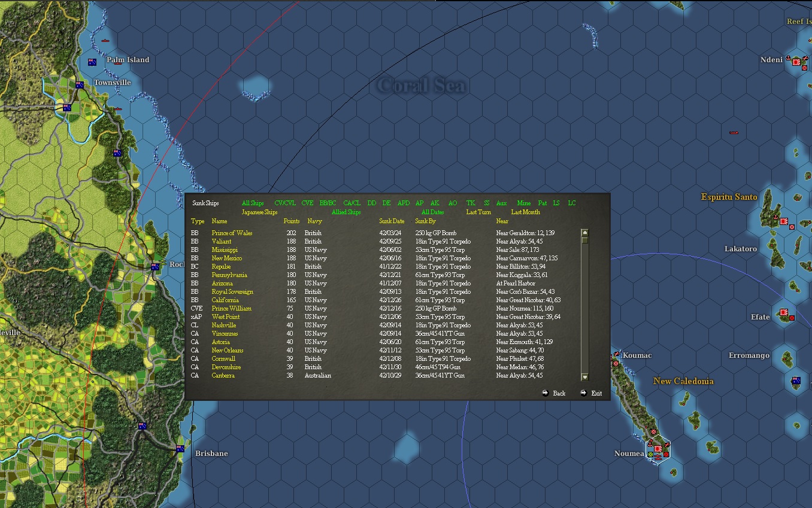Select All Dates filter

pyautogui.click(x=433, y=212)
